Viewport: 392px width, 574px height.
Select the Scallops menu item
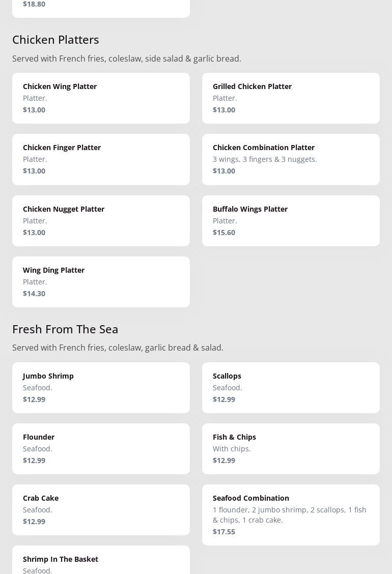click(291, 387)
